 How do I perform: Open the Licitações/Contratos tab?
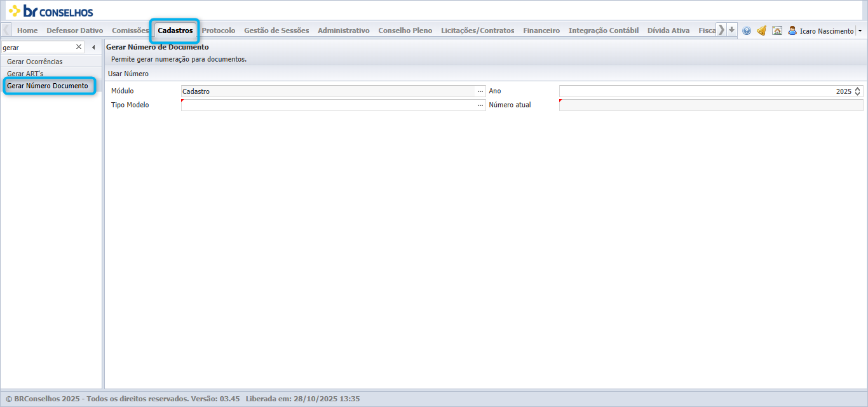(478, 30)
